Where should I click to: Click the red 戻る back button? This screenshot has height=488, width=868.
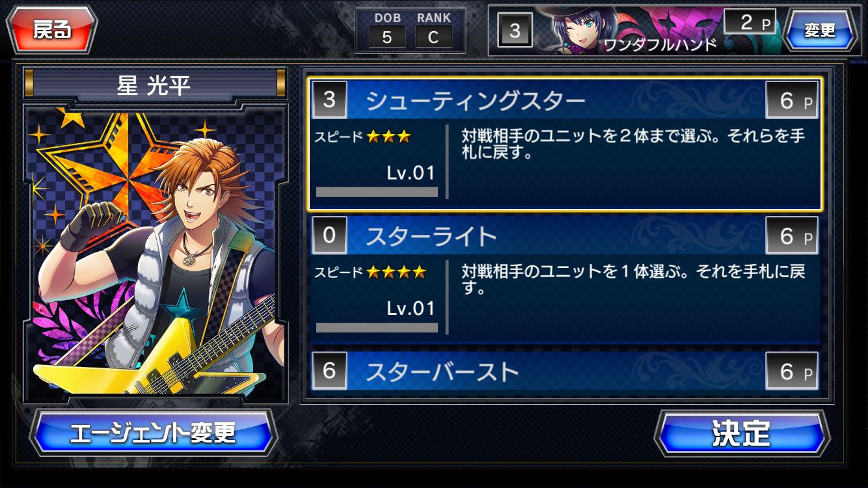pos(51,30)
